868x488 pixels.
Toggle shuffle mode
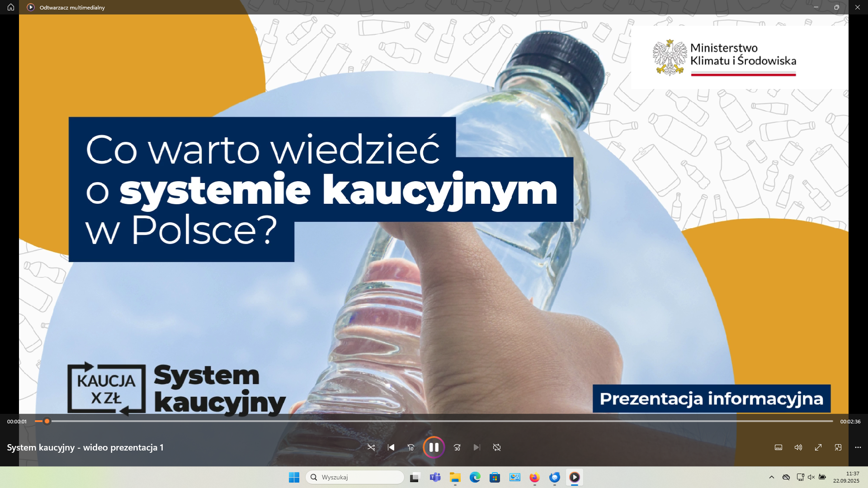(371, 447)
